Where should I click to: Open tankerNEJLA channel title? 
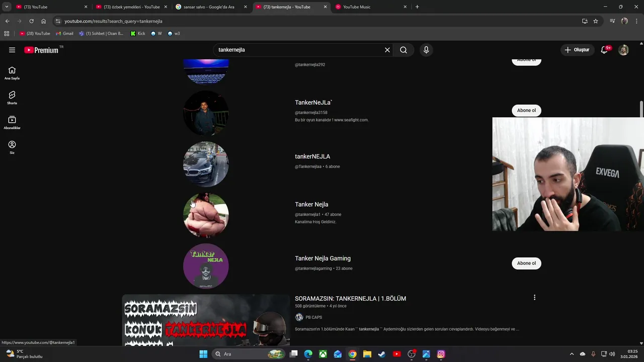[312, 156]
